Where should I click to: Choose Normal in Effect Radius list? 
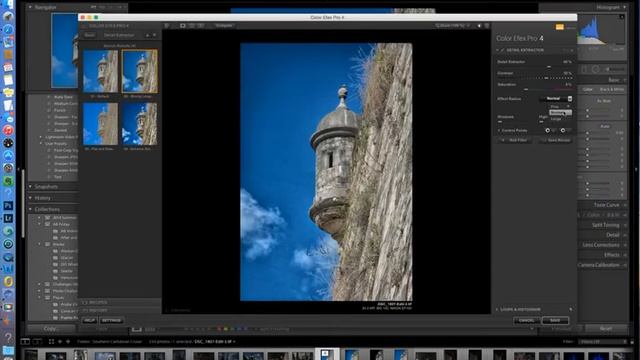click(x=560, y=113)
